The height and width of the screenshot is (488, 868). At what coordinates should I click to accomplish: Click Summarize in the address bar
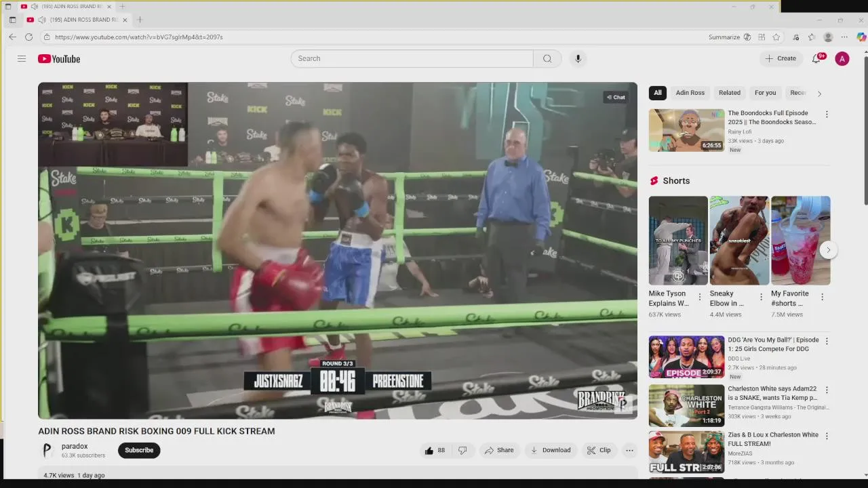[x=724, y=37]
